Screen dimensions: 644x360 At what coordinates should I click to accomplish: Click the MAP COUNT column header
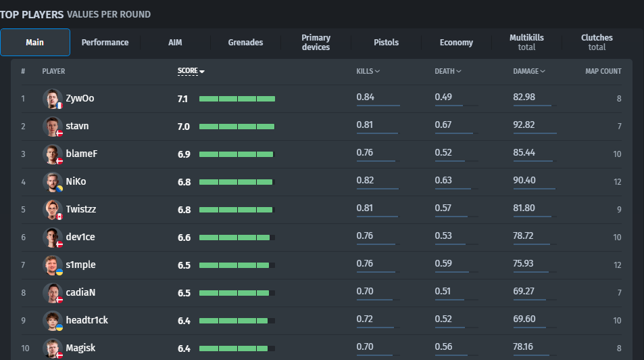(x=603, y=71)
